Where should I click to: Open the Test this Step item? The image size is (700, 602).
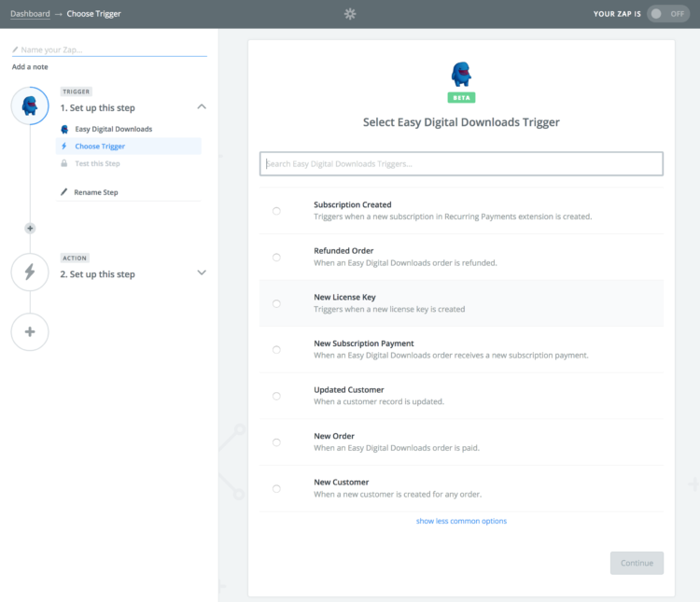[x=129, y=163]
